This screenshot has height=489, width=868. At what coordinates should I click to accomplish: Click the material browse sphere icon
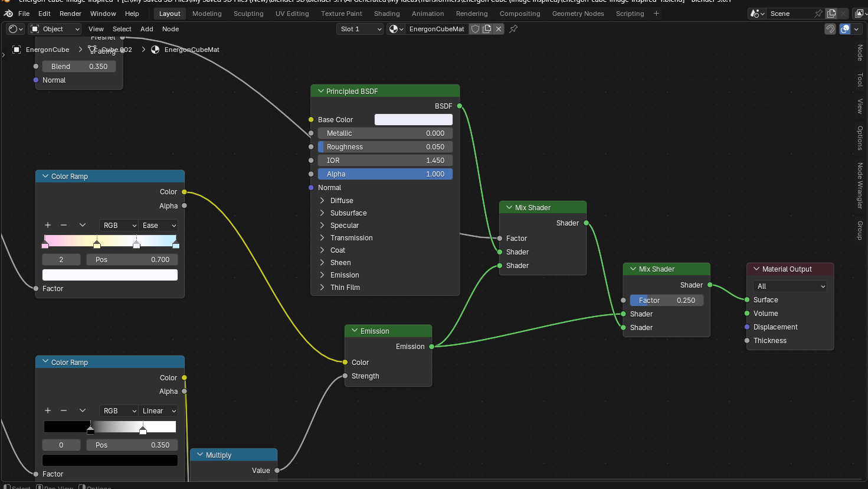[396, 29]
